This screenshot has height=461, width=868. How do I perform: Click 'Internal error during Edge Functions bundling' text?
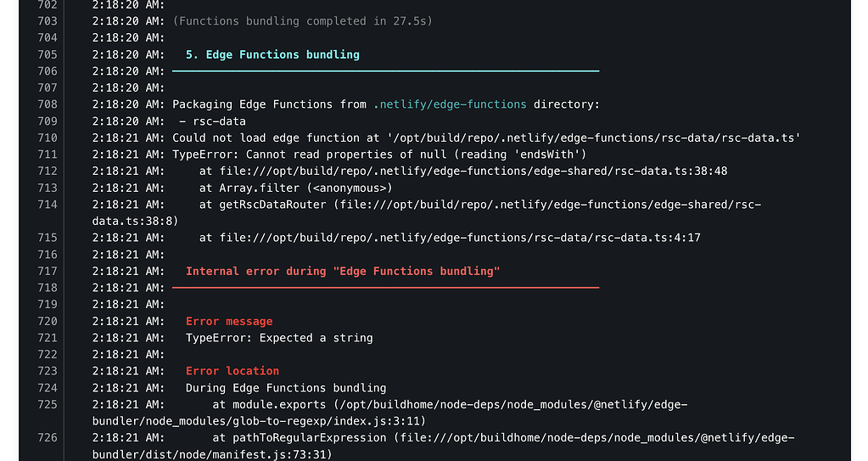click(343, 271)
